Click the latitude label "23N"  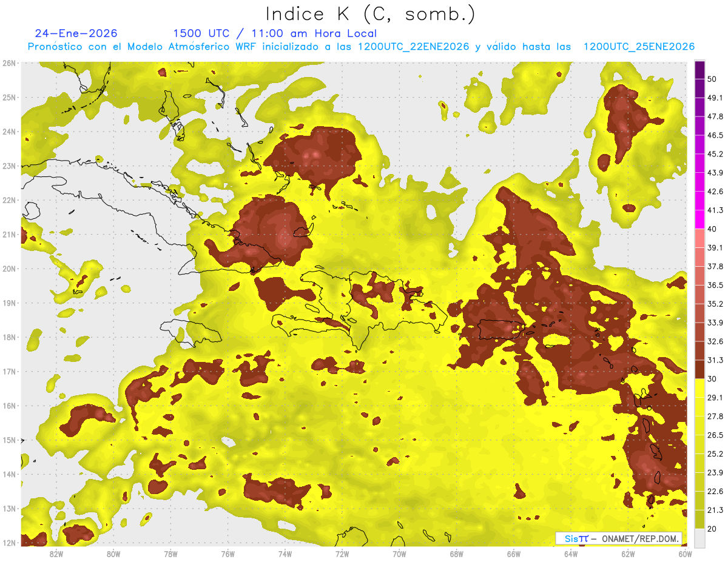tap(9, 166)
